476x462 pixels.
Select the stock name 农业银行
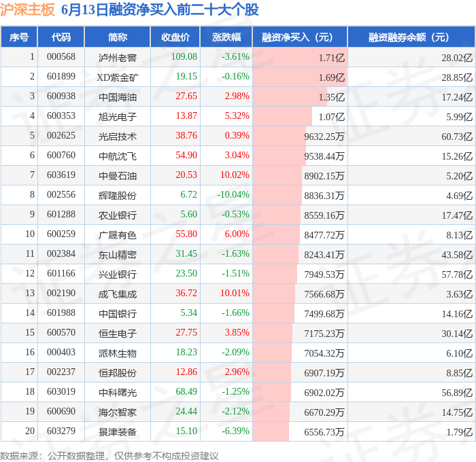coord(118,215)
